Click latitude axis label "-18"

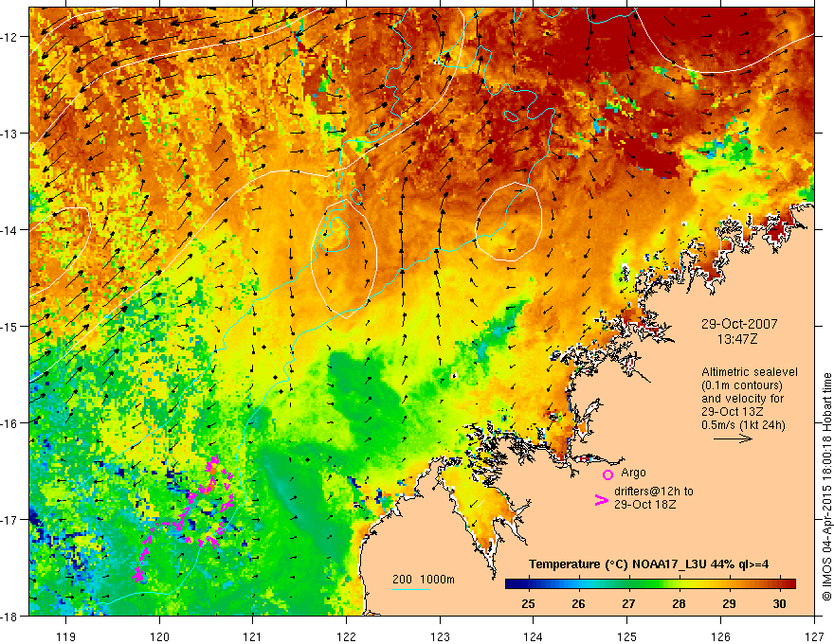pyautogui.click(x=10, y=617)
